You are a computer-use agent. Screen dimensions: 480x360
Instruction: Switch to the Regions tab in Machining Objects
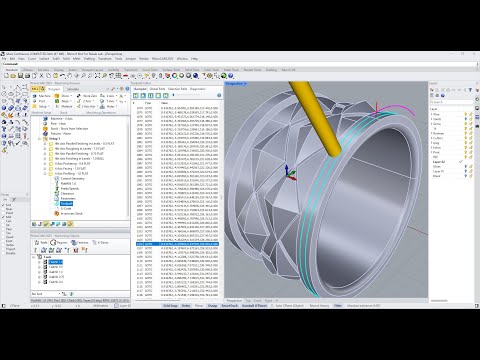pyautogui.click(x=59, y=242)
